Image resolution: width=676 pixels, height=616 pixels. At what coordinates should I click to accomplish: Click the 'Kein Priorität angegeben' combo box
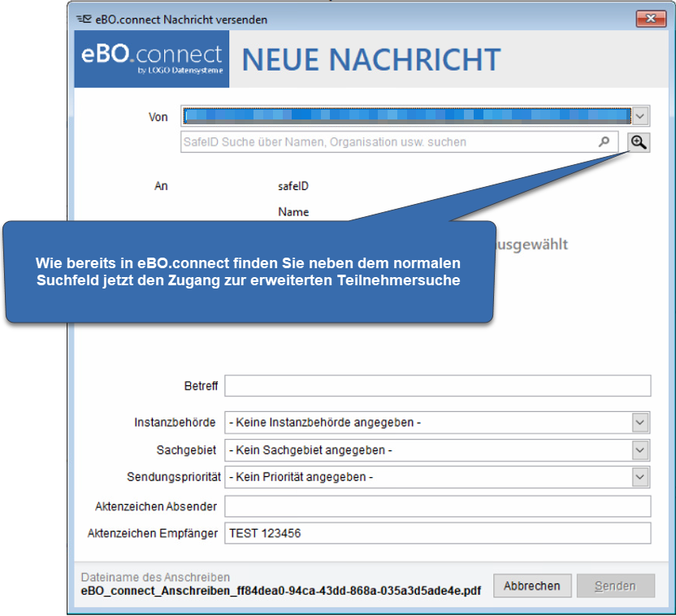coord(437,477)
